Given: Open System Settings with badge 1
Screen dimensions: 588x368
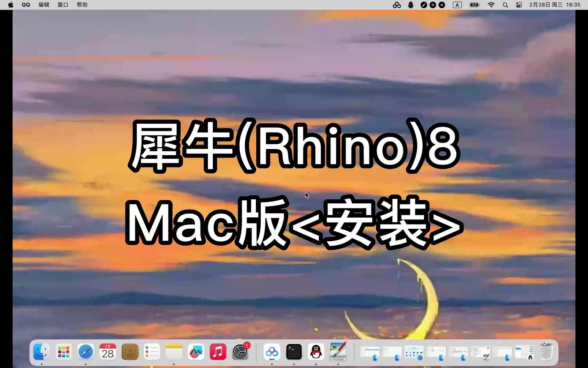Looking at the screenshot, I should [x=240, y=352].
